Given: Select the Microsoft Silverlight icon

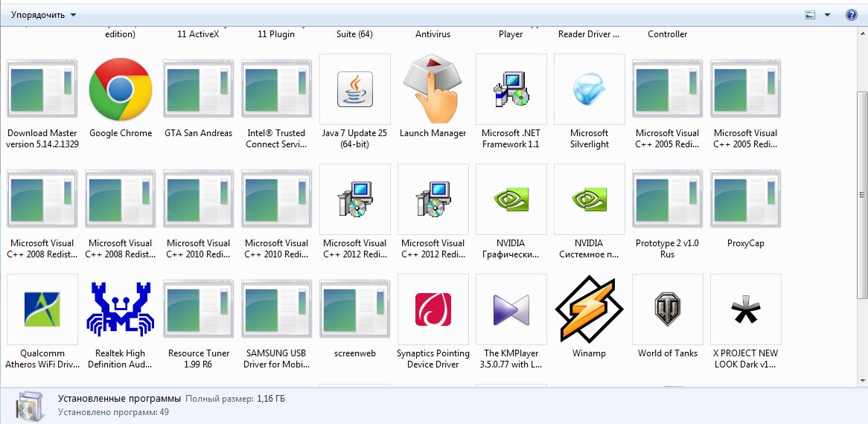Looking at the screenshot, I should (x=589, y=89).
